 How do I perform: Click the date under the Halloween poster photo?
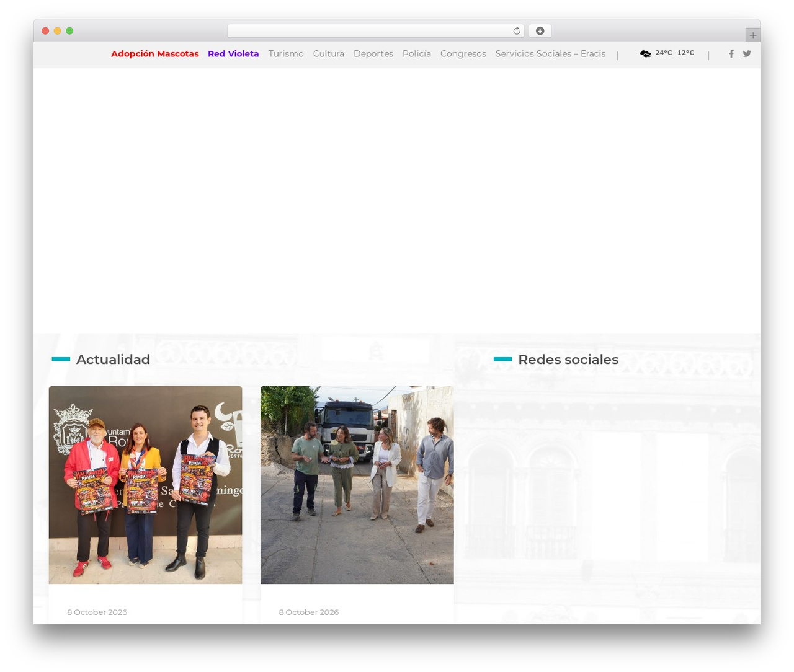pos(97,612)
